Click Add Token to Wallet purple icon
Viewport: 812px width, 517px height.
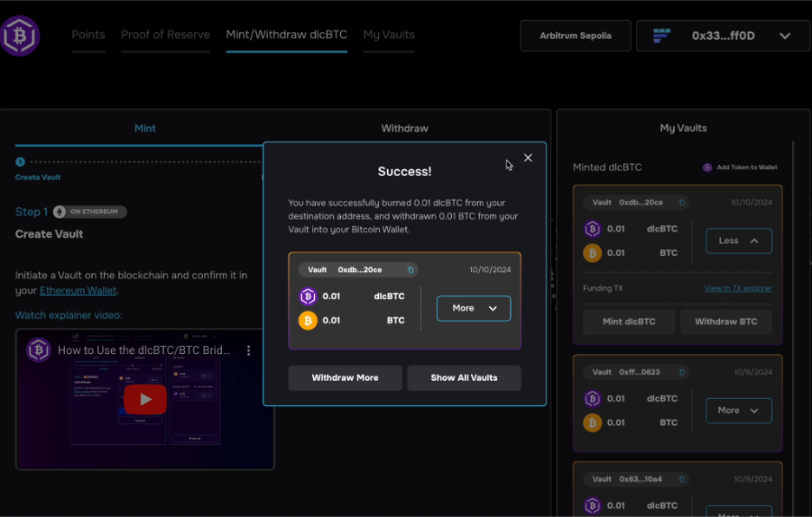tap(707, 167)
